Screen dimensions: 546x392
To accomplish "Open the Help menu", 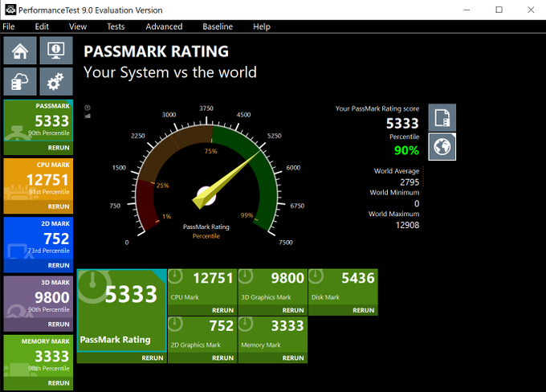I will tap(262, 27).
